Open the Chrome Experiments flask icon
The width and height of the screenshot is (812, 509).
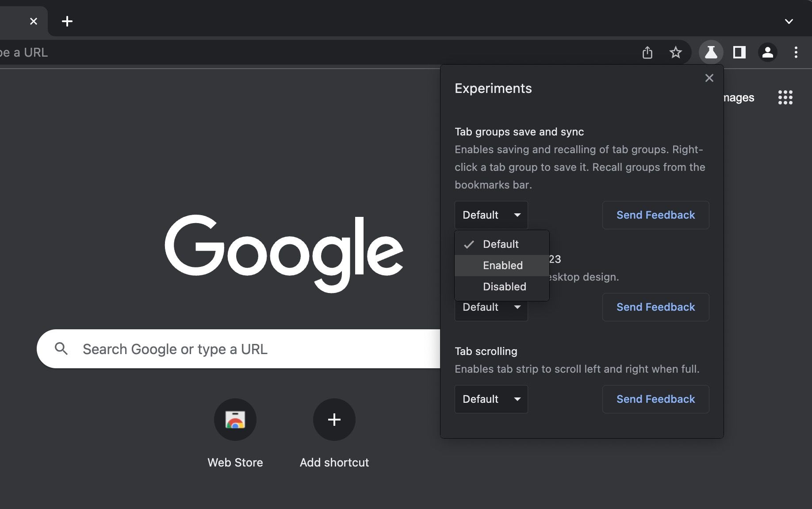711,52
